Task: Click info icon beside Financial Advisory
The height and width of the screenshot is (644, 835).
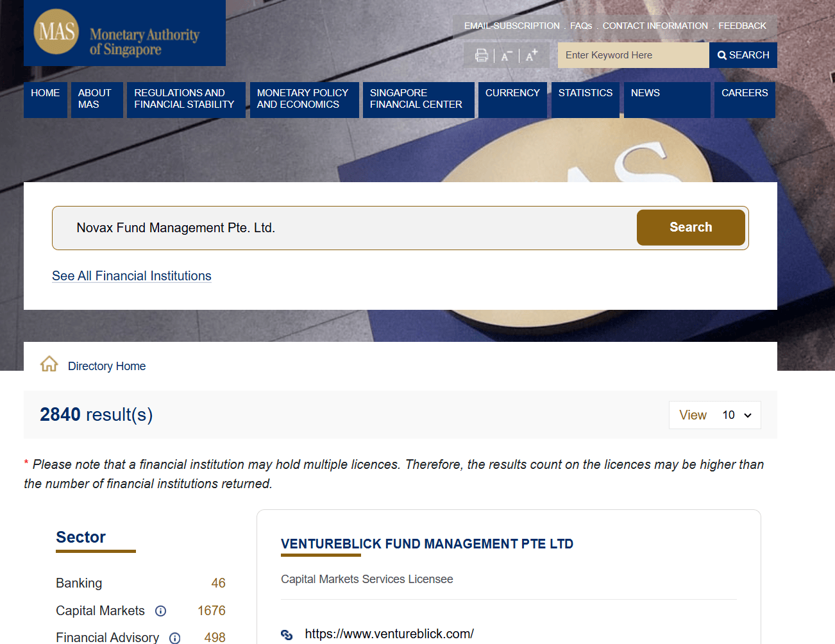Action: point(174,638)
